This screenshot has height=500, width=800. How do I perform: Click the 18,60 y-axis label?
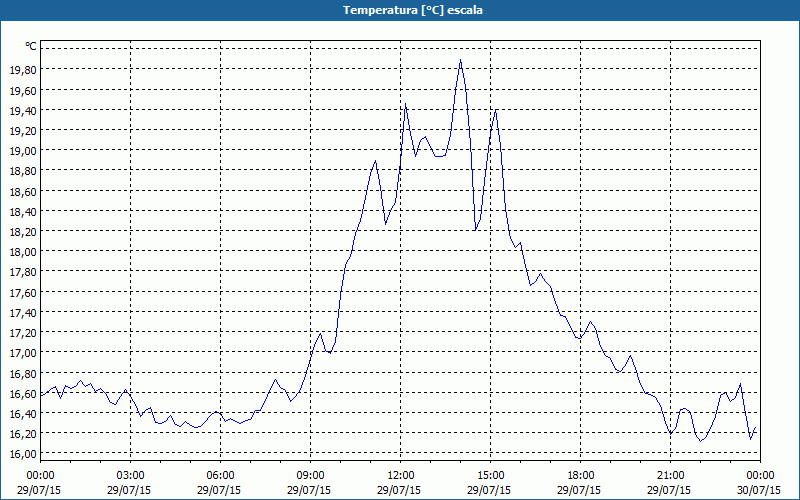click(x=23, y=191)
